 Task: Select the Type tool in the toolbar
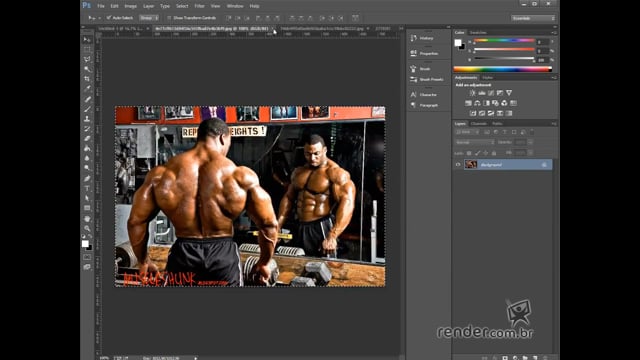87,188
